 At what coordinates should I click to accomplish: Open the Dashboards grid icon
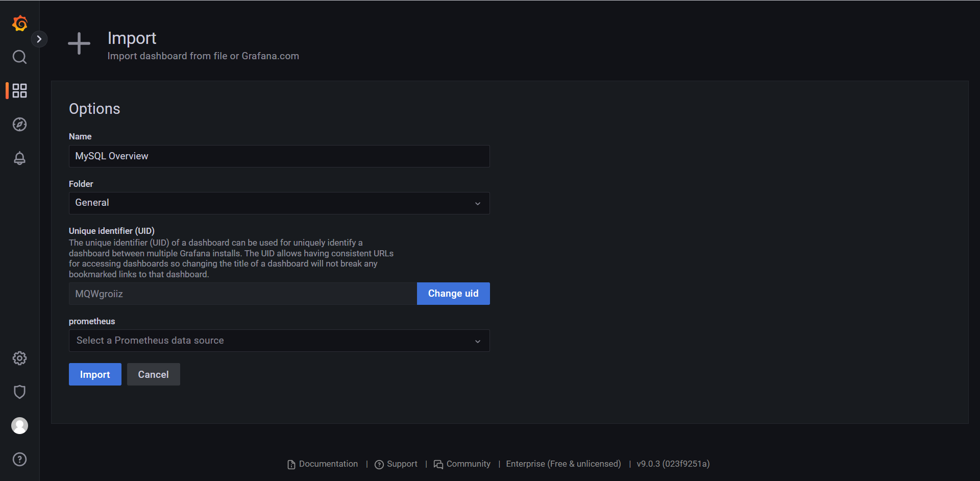pyautogui.click(x=19, y=90)
